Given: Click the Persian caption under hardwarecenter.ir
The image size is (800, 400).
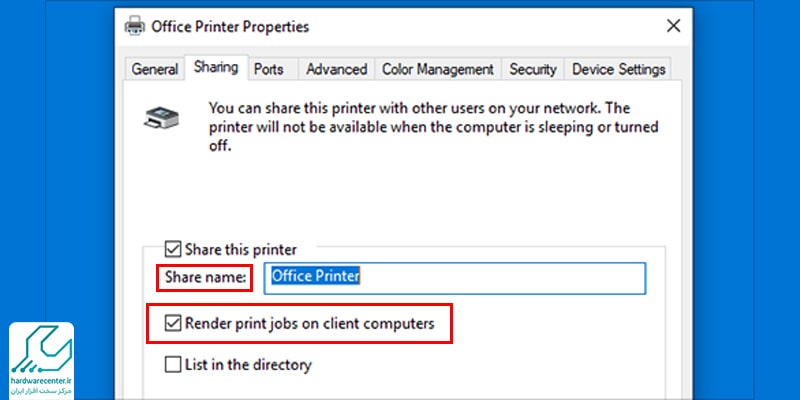Looking at the screenshot, I should pyautogui.click(x=41, y=391).
